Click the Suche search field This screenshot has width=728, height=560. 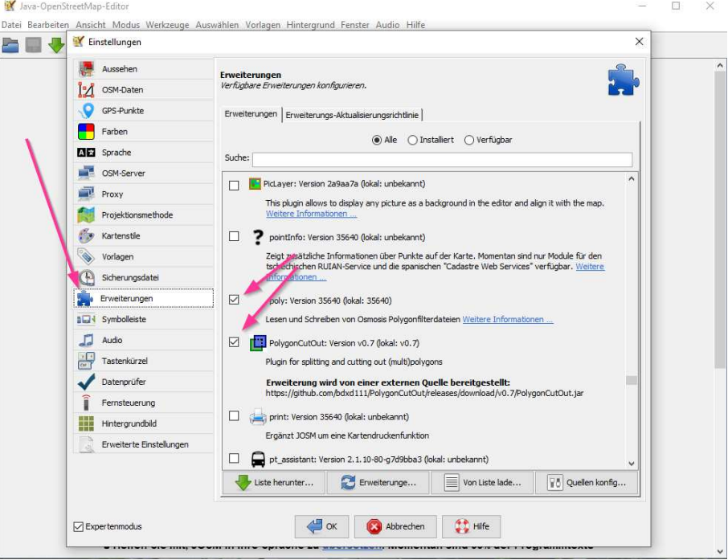[442, 160]
